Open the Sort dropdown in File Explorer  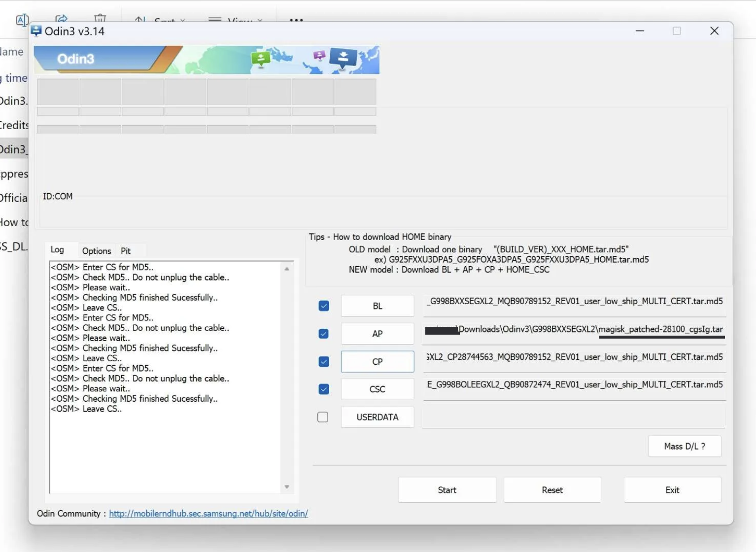pos(160,20)
